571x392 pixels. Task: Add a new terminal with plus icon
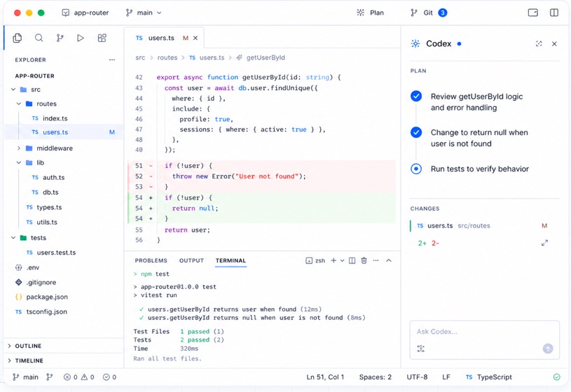[333, 260]
